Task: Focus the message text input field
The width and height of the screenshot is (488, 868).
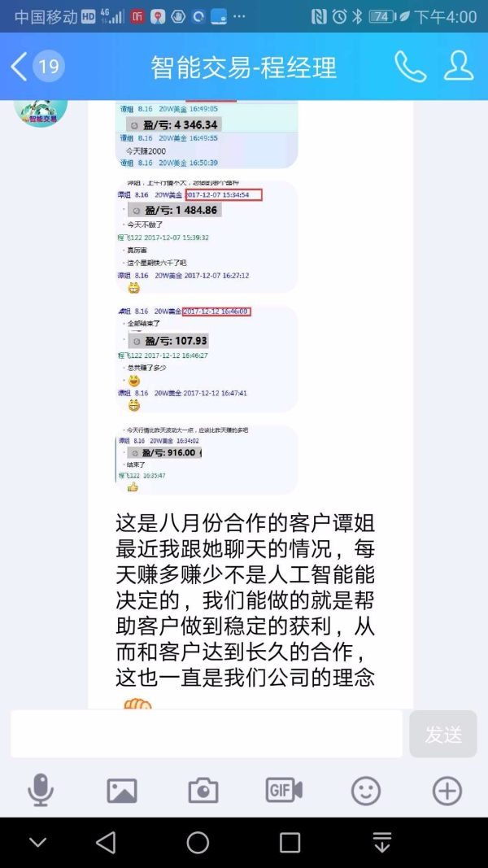Action: coord(207,734)
